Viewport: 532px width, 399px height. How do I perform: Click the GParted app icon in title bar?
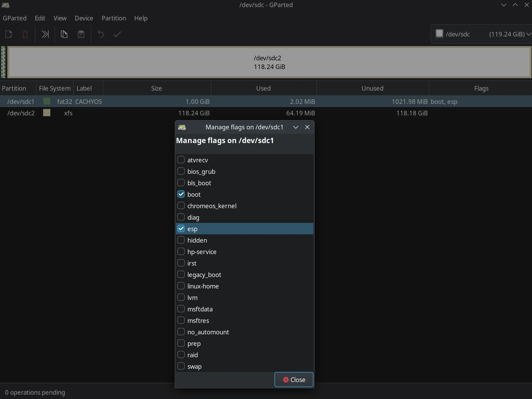(x=5, y=5)
